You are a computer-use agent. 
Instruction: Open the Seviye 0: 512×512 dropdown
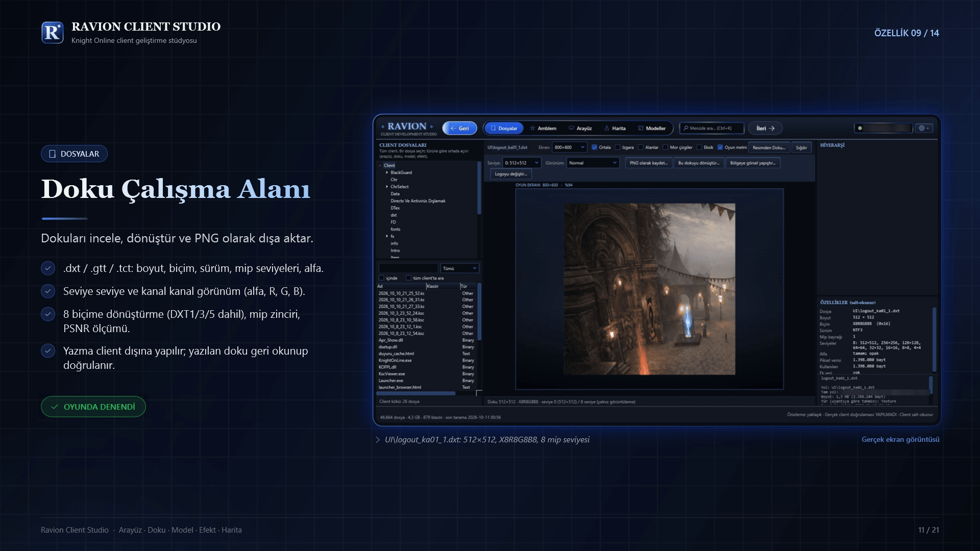pyautogui.click(x=522, y=163)
